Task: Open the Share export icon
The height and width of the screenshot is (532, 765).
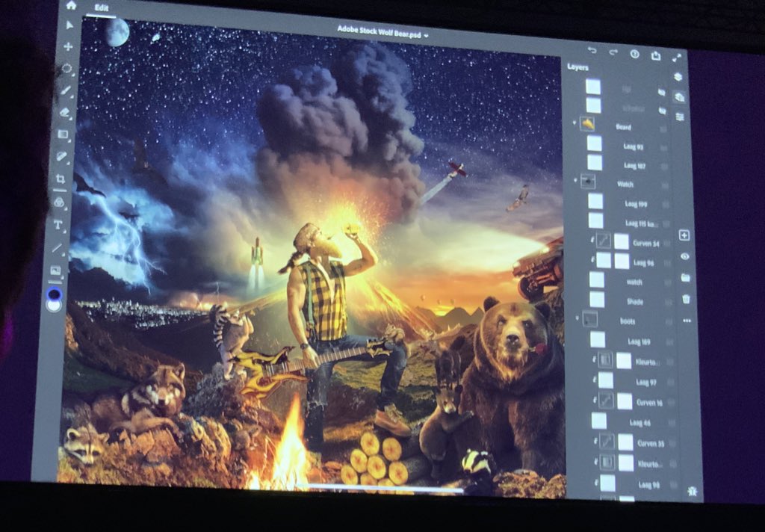Action: pyautogui.click(x=656, y=55)
